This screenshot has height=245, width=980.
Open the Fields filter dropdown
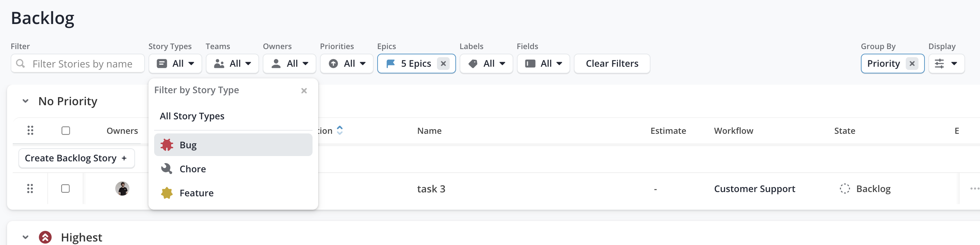[x=543, y=64]
